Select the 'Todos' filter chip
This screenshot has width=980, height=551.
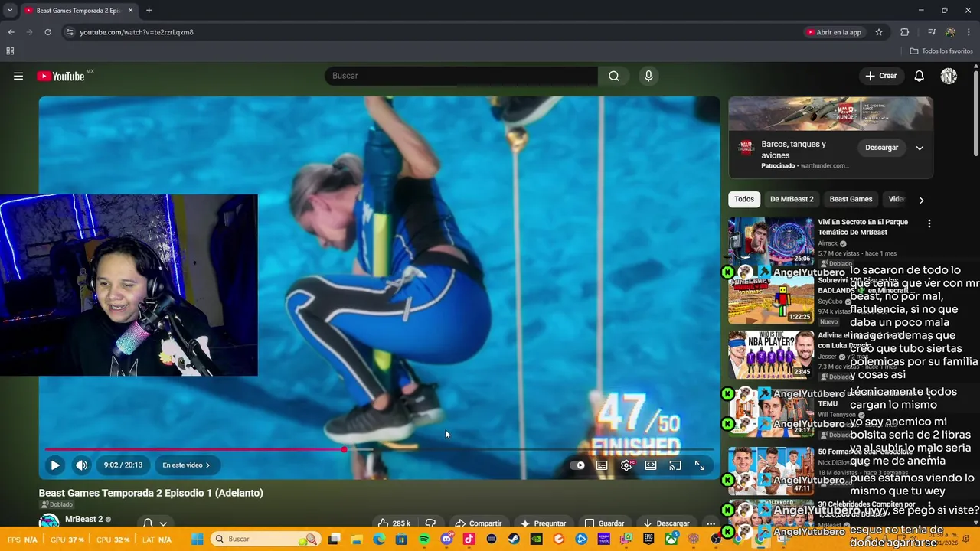pyautogui.click(x=744, y=199)
